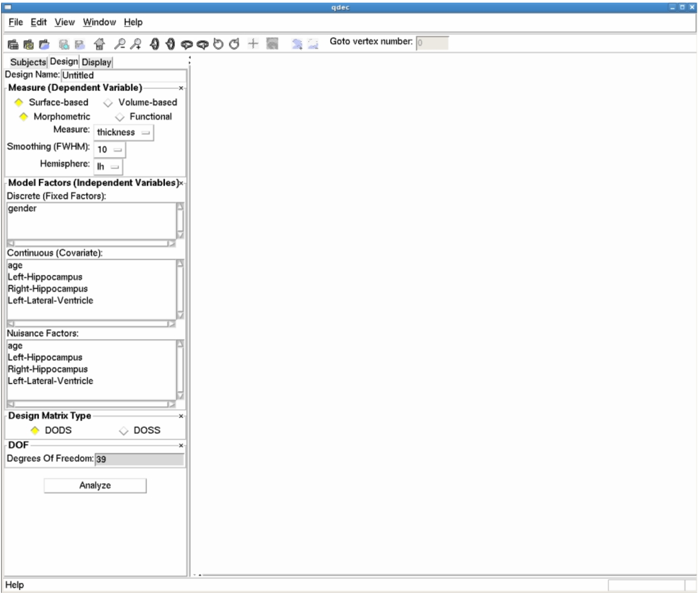The image size is (700, 597).
Task: Choose the Functional radio button
Action: 143,117
